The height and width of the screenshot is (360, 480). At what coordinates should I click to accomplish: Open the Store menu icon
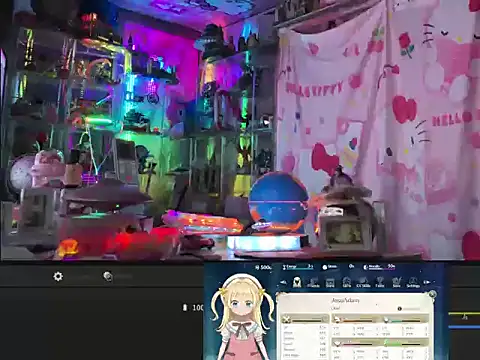[x=330, y=283]
